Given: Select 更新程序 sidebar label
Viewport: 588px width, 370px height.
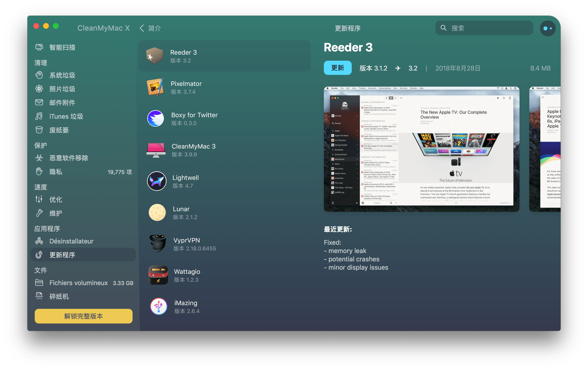Looking at the screenshot, I should 62,255.
